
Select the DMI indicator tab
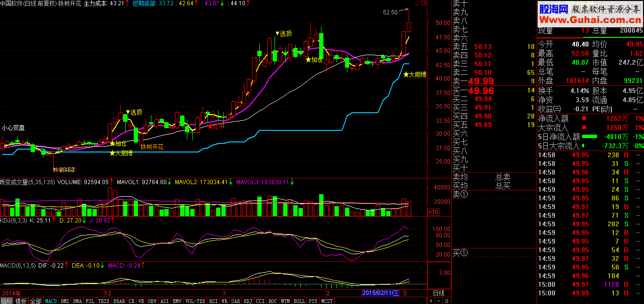[65, 301]
